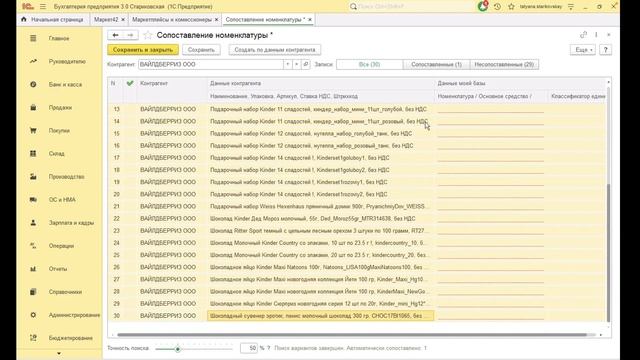Open the form's vertical dots menu

tap(596, 35)
